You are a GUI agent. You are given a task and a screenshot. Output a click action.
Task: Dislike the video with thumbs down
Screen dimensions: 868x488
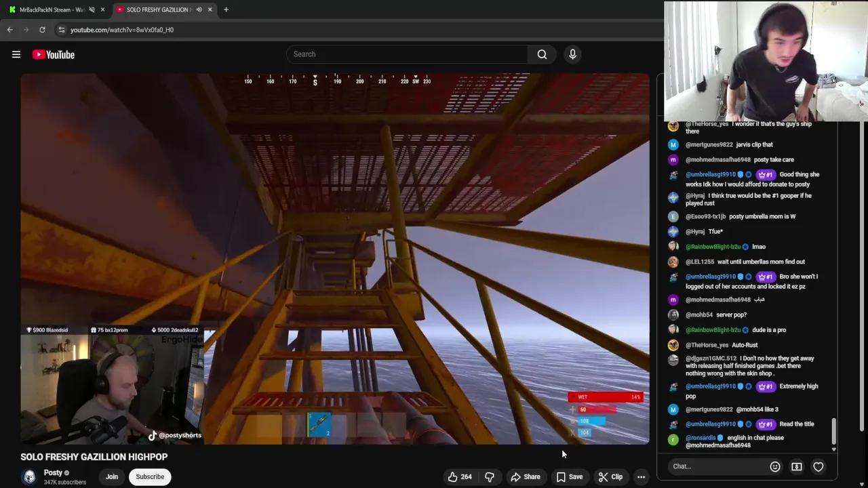489,476
